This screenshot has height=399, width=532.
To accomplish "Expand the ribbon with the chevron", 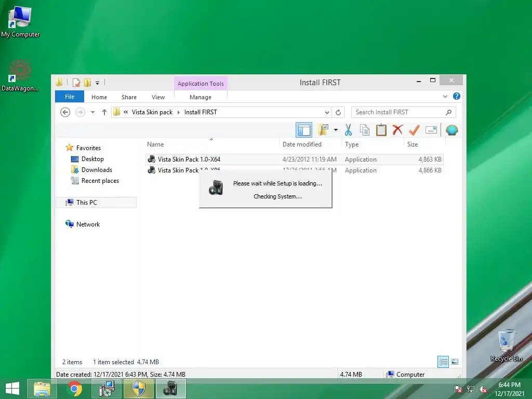I will click(x=445, y=96).
